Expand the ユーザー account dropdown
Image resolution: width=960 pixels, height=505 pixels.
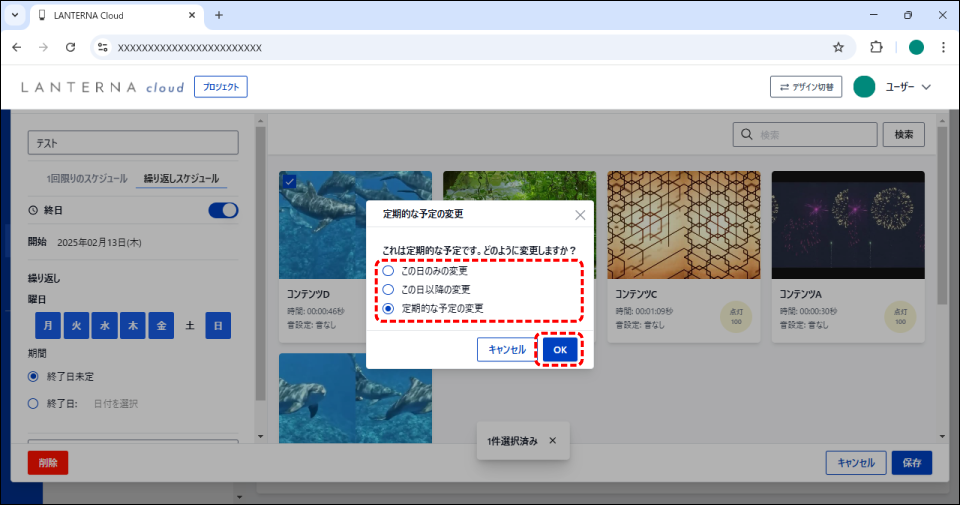coord(926,87)
